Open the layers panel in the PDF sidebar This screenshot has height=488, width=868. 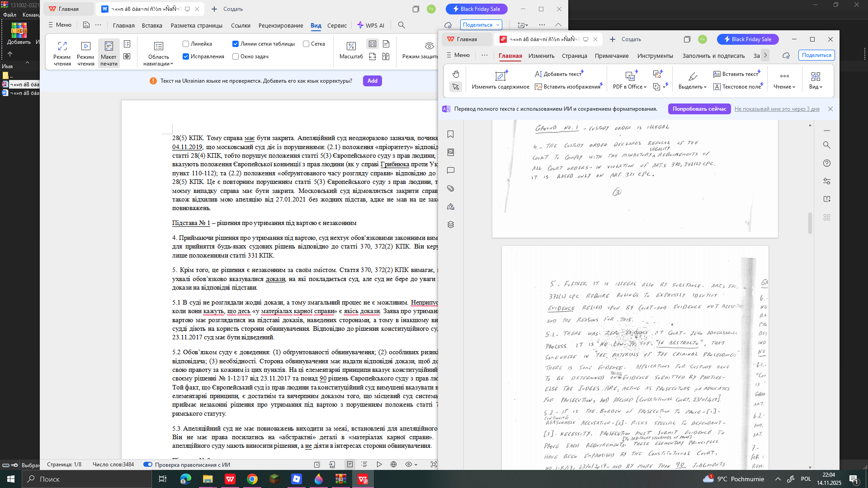[x=451, y=225]
